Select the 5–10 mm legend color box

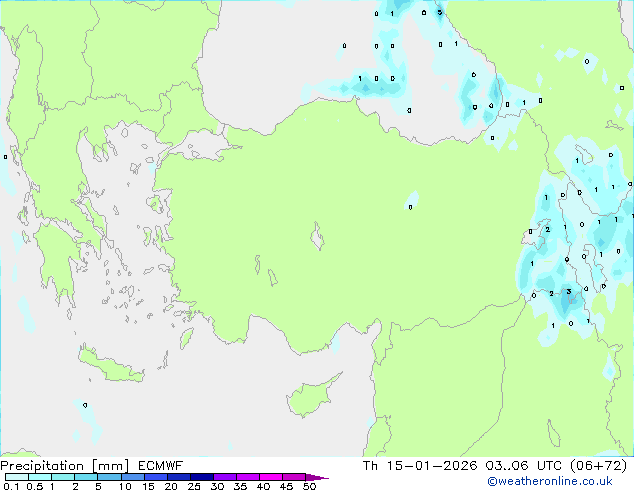tap(109, 477)
